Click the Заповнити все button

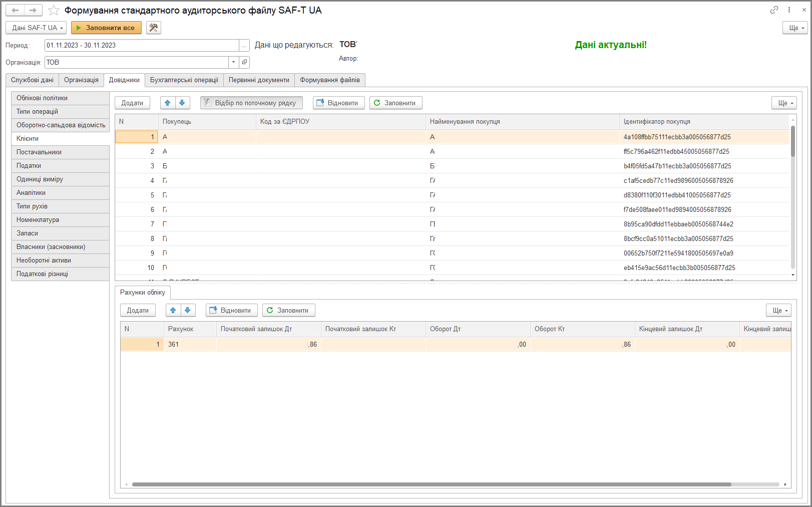tap(106, 28)
